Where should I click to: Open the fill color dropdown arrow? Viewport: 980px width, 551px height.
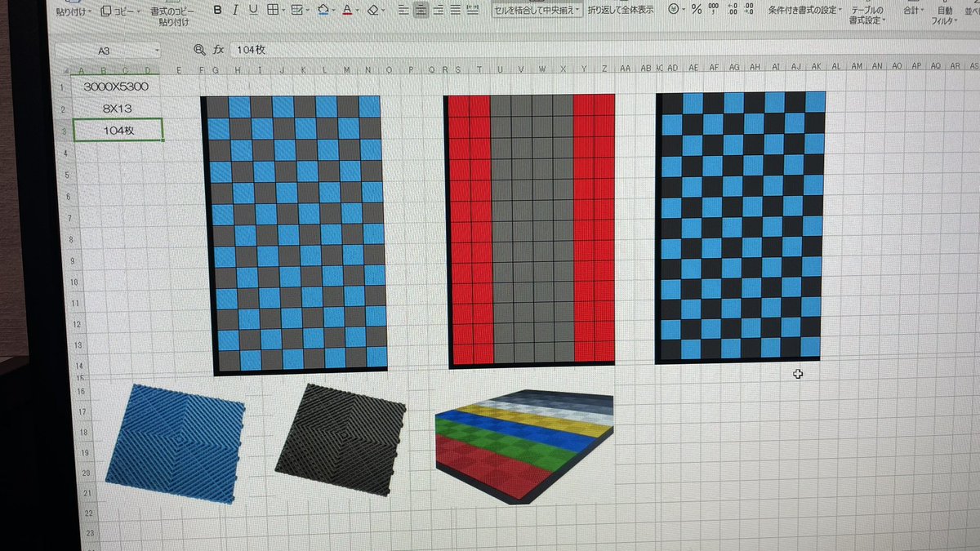pos(332,11)
